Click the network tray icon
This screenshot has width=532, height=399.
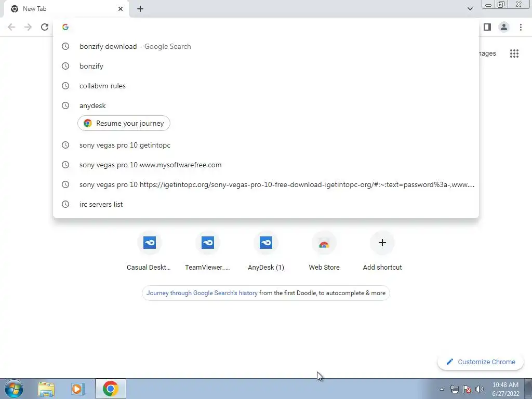click(x=454, y=389)
